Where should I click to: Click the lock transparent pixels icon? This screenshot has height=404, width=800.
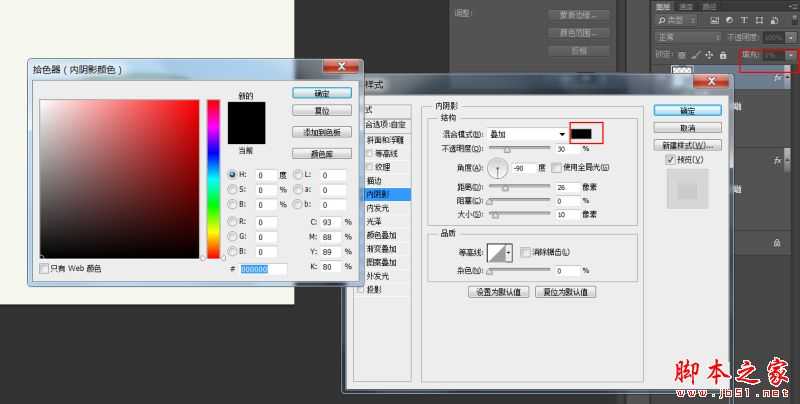pyautogui.click(x=682, y=54)
